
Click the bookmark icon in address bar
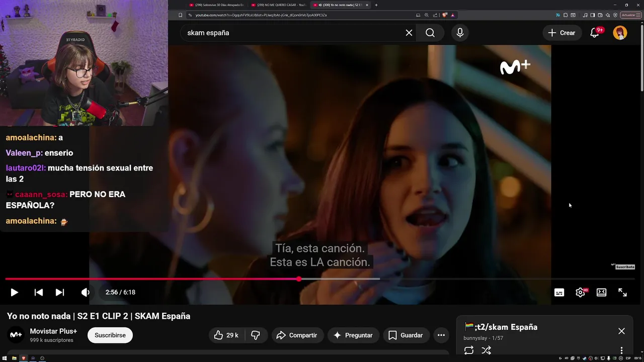(x=181, y=15)
